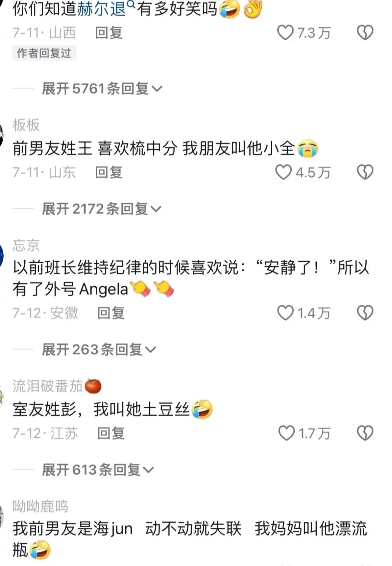Expand 5761 replies

click(x=102, y=88)
